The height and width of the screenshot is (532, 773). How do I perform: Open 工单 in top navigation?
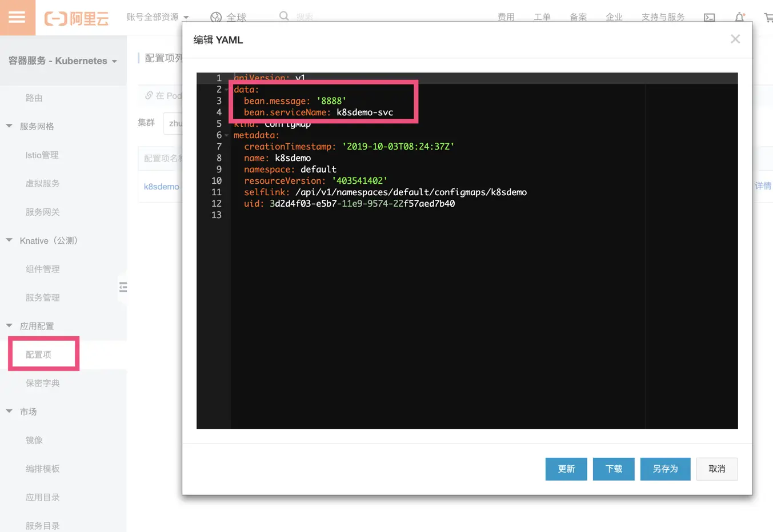tap(542, 17)
